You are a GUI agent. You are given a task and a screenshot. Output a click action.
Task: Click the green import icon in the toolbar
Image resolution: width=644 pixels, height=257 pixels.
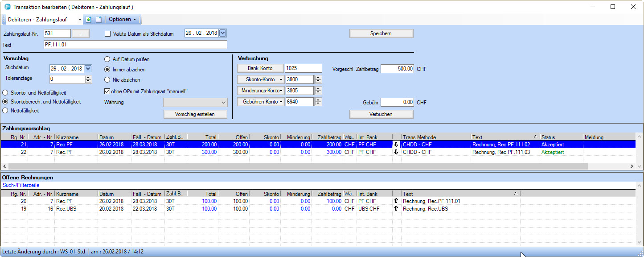89,19
